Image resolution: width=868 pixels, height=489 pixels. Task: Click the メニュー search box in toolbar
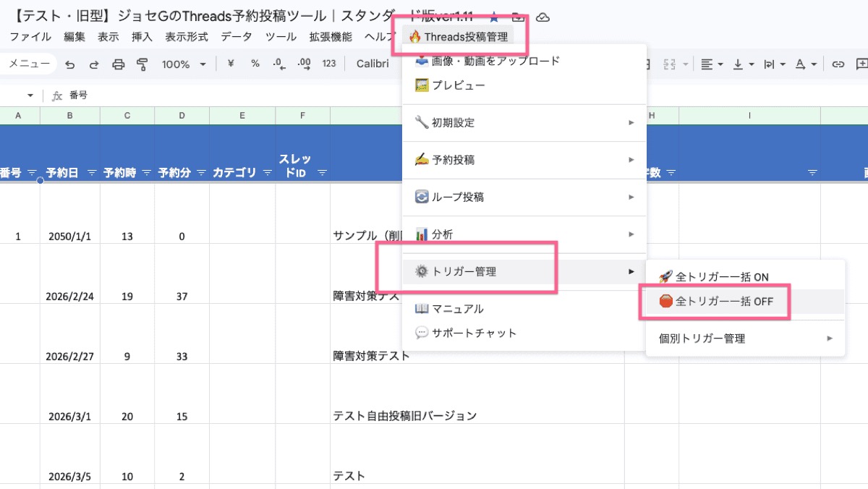(29, 64)
